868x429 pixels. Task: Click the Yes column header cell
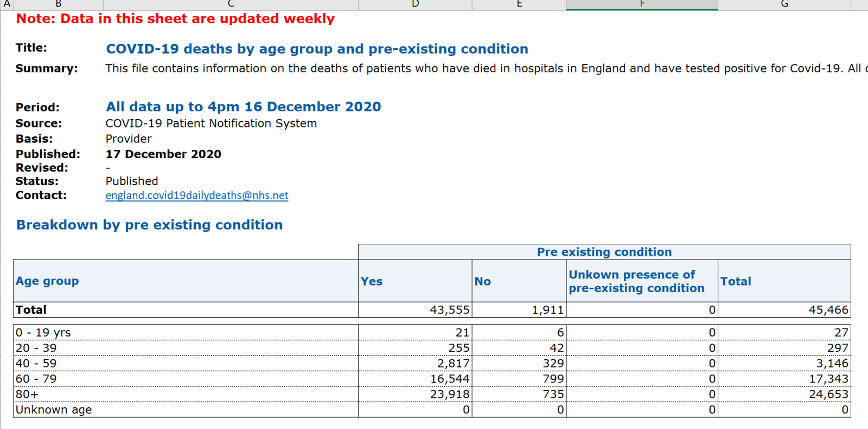pyautogui.click(x=372, y=281)
